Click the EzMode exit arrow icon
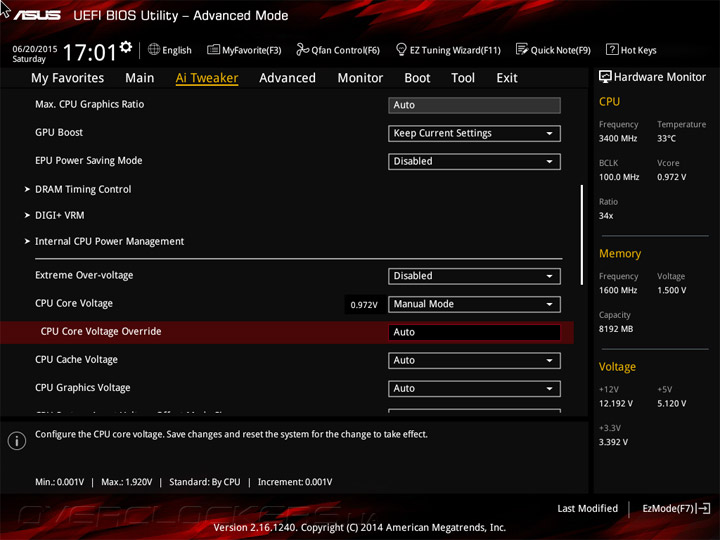The height and width of the screenshot is (540, 720). click(704, 508)
